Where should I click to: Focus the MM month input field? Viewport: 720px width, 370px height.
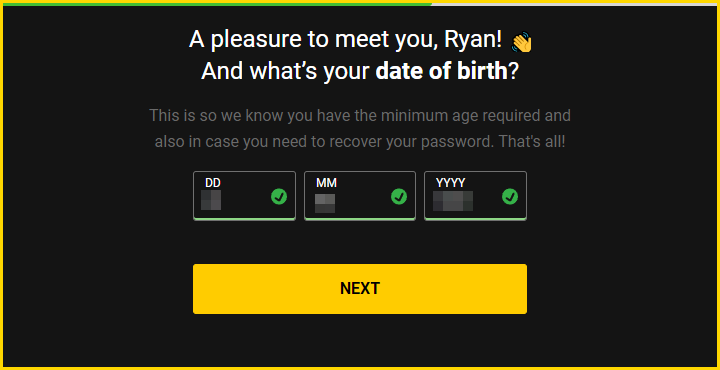coord(360,196)
